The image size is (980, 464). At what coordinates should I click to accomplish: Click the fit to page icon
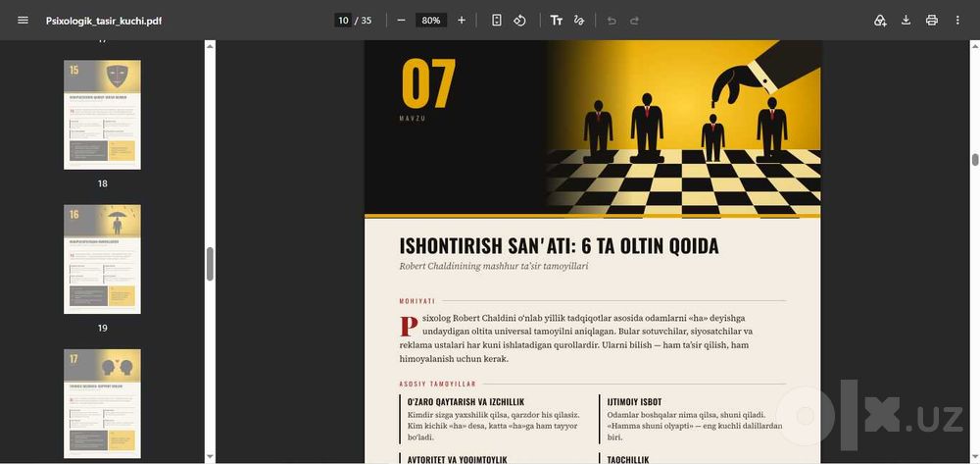click(x=496, y=20)
